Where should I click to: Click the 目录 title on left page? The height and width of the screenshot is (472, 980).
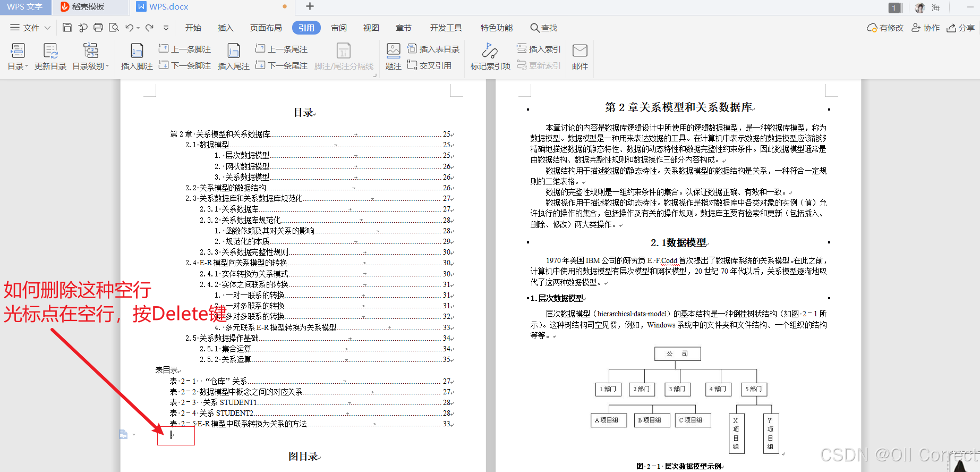click(304, 113)
